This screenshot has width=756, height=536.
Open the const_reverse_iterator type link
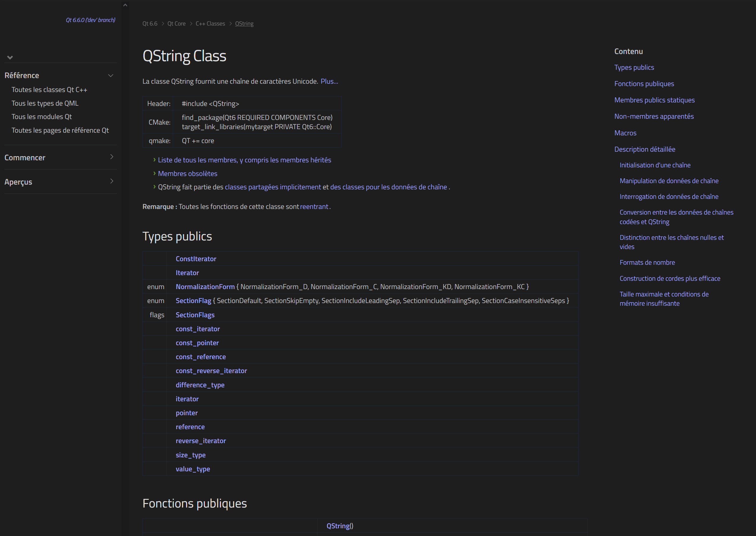211,371
